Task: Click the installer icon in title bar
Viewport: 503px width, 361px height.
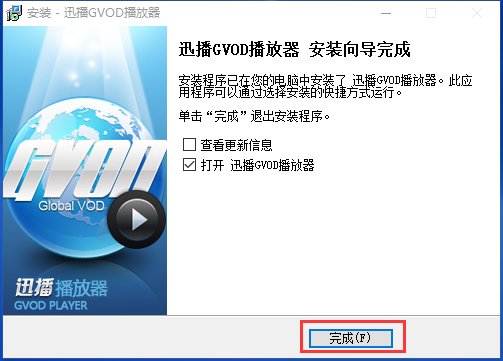Action: pos(14,13)
